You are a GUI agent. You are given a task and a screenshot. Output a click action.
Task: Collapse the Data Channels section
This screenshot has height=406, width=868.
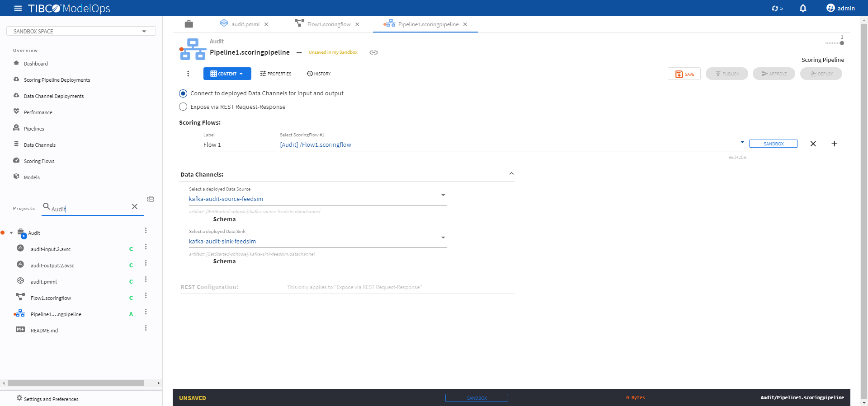pyautogui.click(x=511, y=174)
